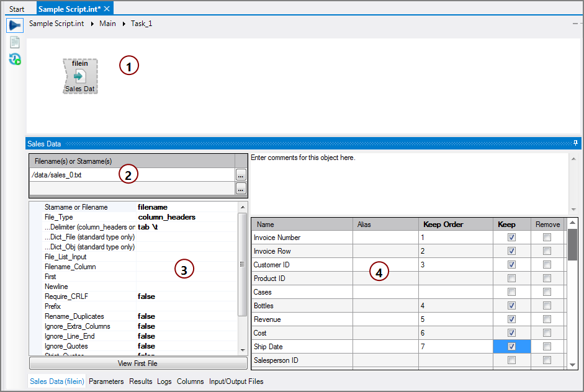
Task: Switch to the Parameters tab
Action: point(106,381)
